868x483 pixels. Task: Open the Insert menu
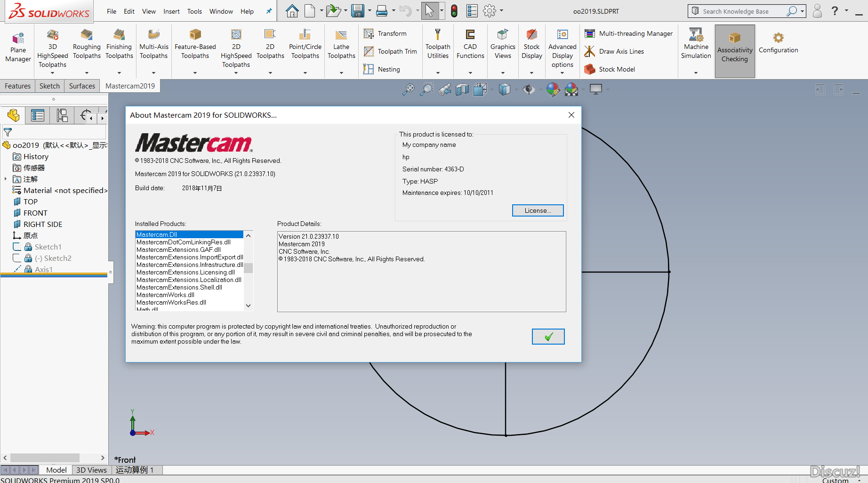pyautogui.click(x=171, y=11)
